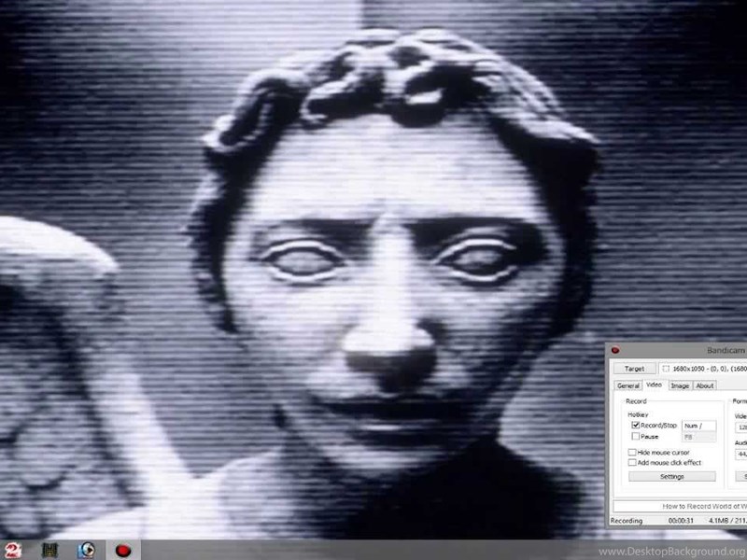
Task: Click the Bandicam logo in title bar
Action: tap(615, 350)
